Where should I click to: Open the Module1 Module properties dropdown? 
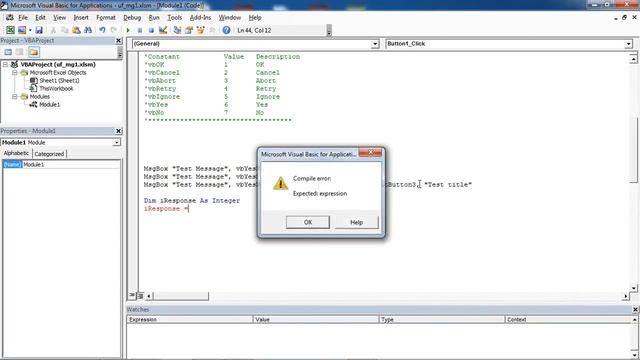pyautogui.click(x=117, y=142)
